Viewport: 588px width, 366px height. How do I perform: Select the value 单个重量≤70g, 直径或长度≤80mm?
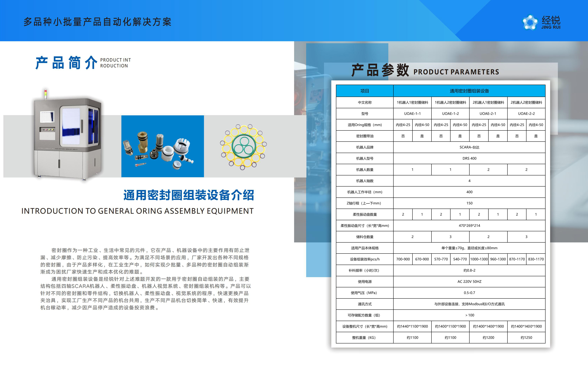[x=469, y=248]
